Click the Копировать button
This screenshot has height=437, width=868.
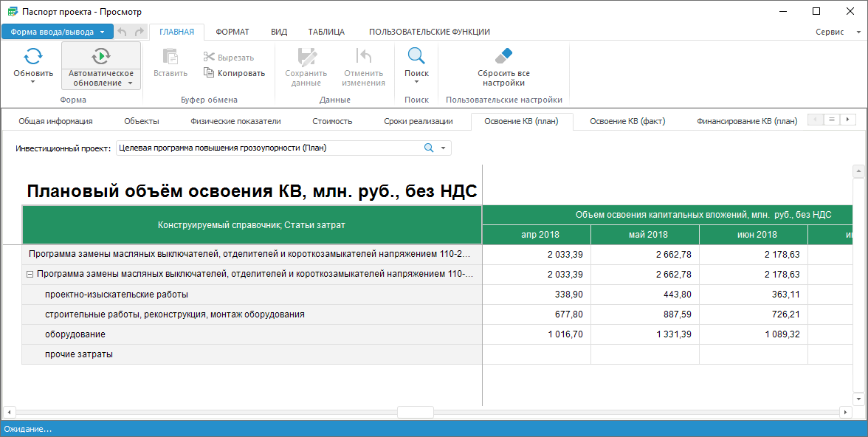[x=234, y=73]
